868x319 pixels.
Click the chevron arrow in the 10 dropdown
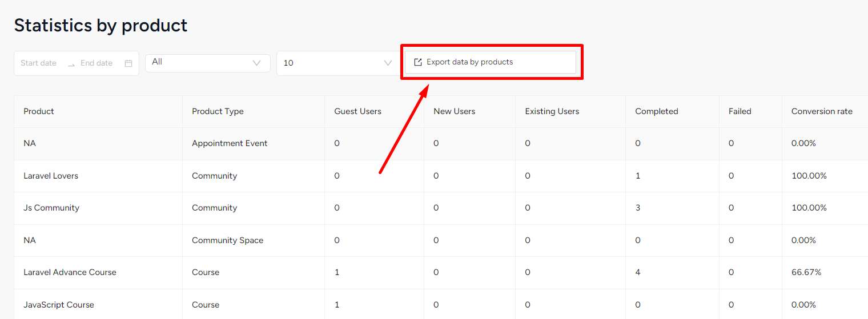[388, 63]
